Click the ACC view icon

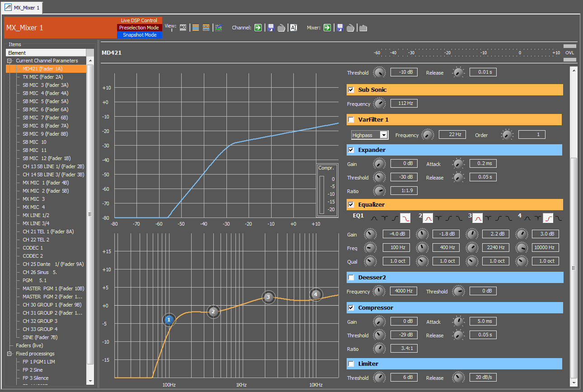pos(183,28)
